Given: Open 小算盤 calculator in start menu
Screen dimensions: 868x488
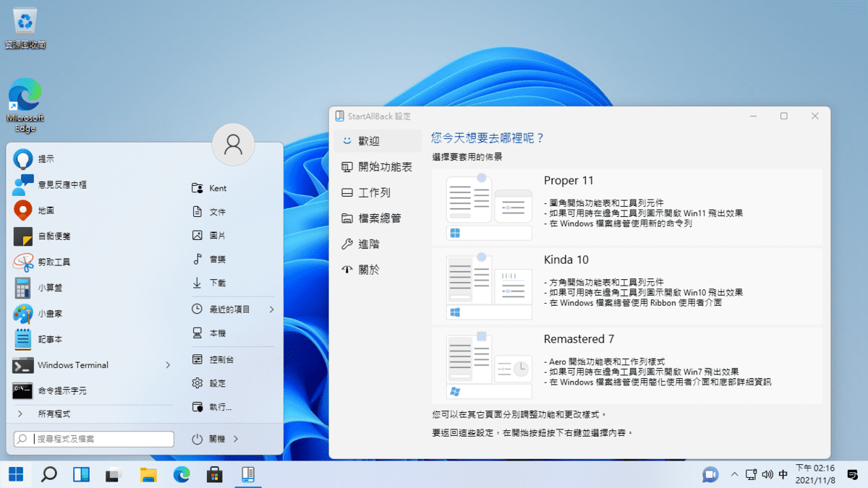Looking at the screenshot, I should pyautogui.click(x=23, y=288).
